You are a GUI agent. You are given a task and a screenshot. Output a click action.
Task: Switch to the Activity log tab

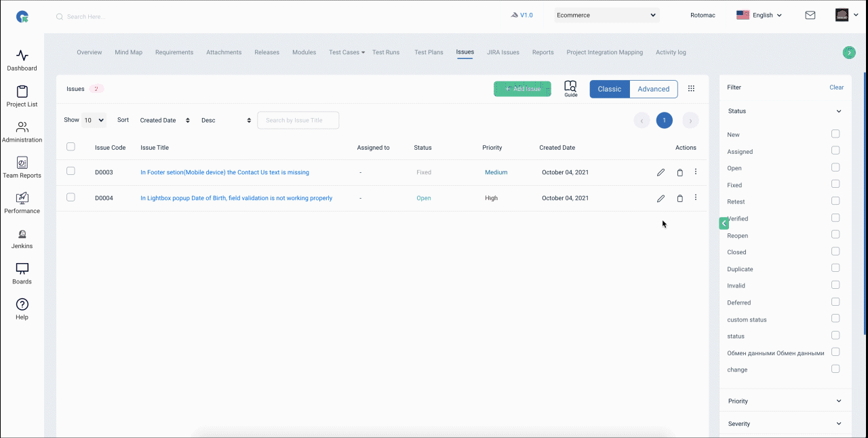pyautogui.click(x=671, y=52)
